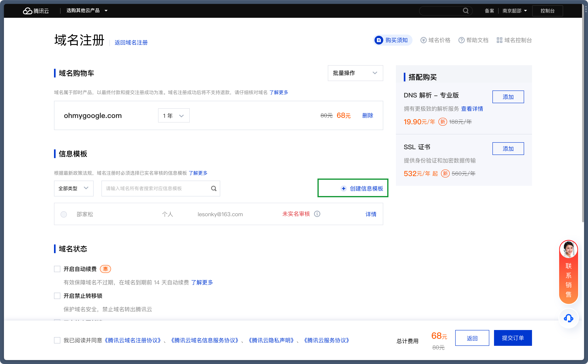
Task: Expand the 批量操作 dropdown
Action: tap(355, 73)
